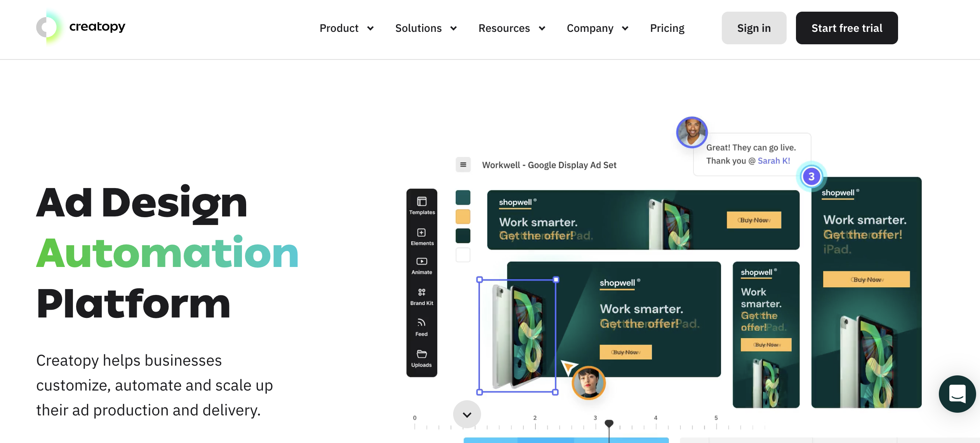The height and width of the screenshot is (443, 980).
Task: Pick the white color swatch
Action: (x=463, y=255)
